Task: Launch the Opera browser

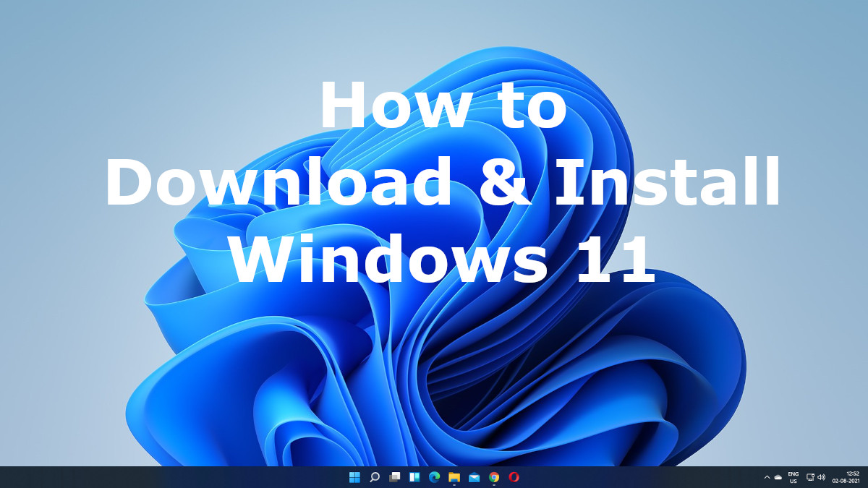Action: [x=514, y=478]
